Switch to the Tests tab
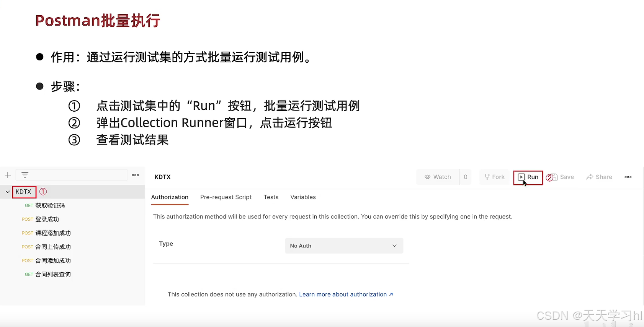The height and width of the screenshot is (327, 644). (x=271, y=197)
